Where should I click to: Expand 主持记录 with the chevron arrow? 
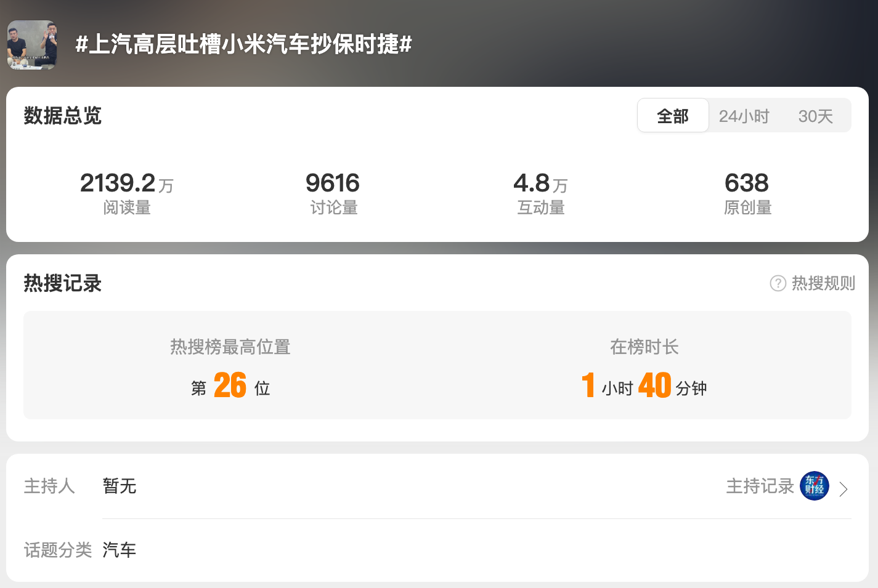pos(843,489)
